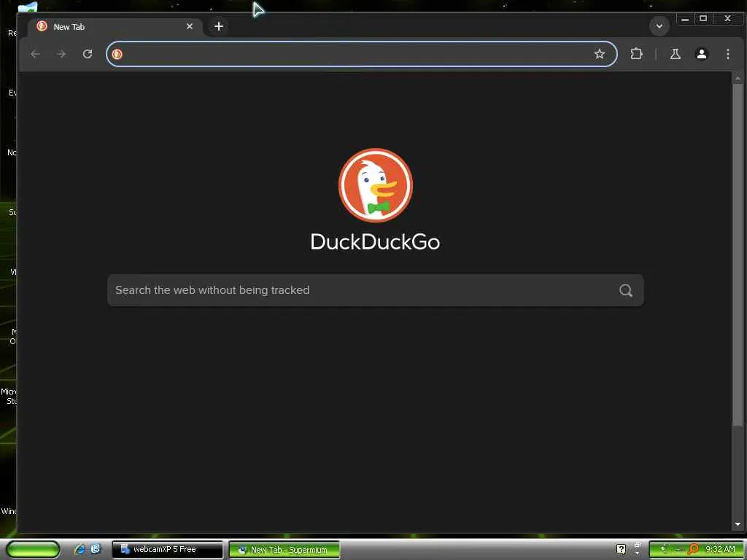
Task: Click the DuckDuckGo title text
Action: click(376, 242)
